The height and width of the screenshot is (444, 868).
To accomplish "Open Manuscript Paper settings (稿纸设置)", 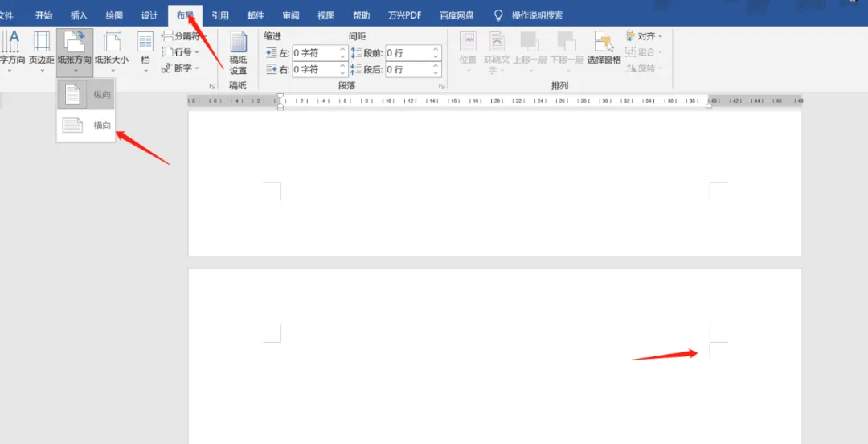I will (x=238, y=53).
